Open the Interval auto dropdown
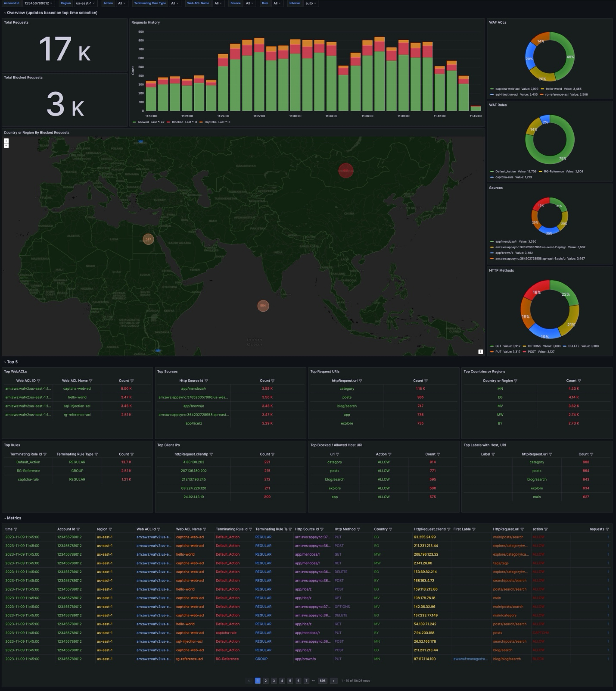 pyautogui.click(x=310, y=3)
